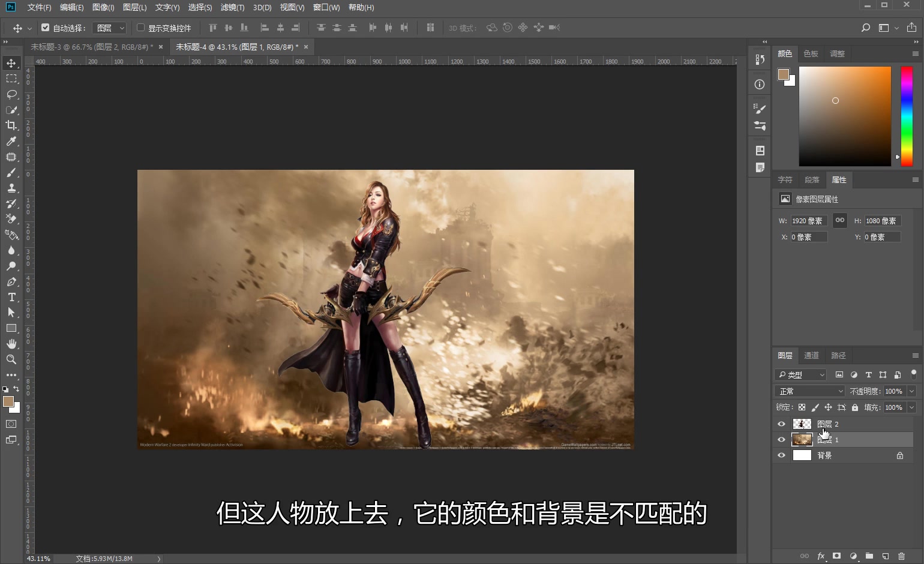This screenshot has width=924, height=564.
Task: Switch to the 色板 tab
Action: click(x=811, y=54)
